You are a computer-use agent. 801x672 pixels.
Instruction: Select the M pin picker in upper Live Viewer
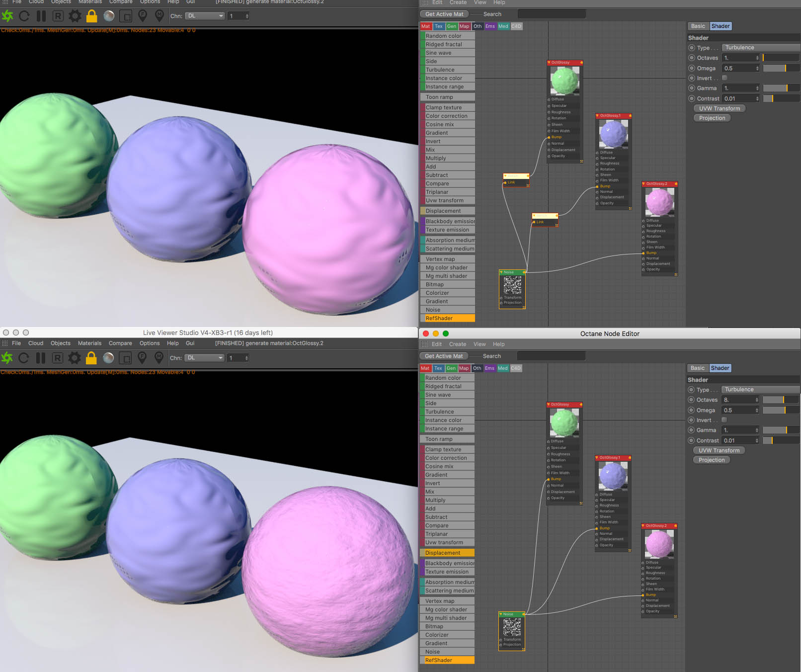[160, 16]
